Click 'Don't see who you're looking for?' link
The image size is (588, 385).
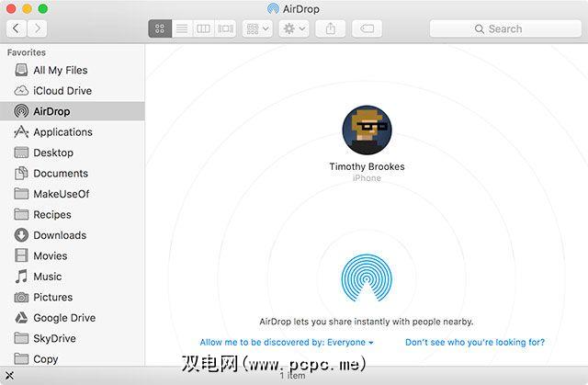coord(475,342)
